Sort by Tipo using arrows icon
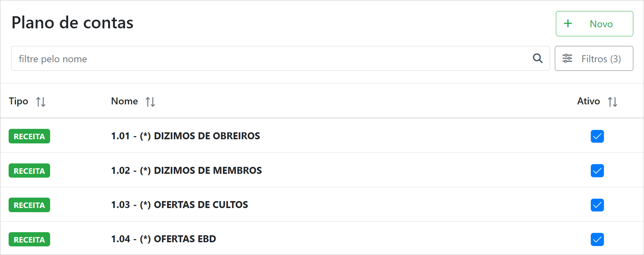644x255 pixels. (x=41, y=102)
